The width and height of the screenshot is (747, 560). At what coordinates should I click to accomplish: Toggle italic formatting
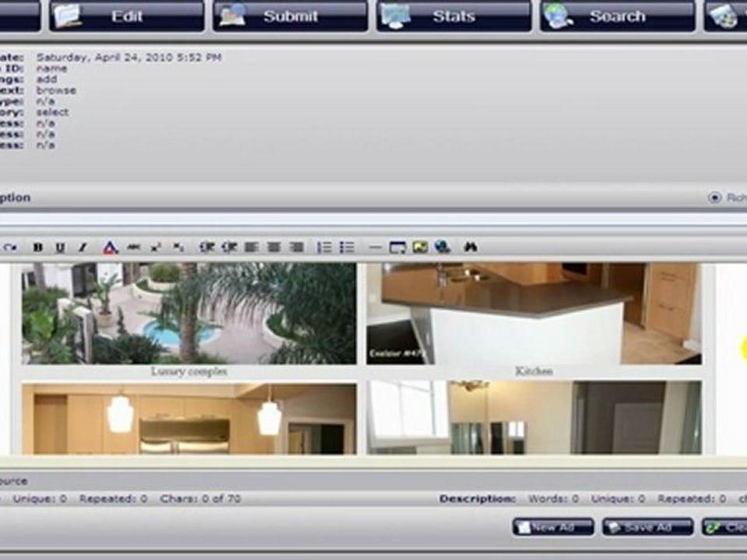83,247
